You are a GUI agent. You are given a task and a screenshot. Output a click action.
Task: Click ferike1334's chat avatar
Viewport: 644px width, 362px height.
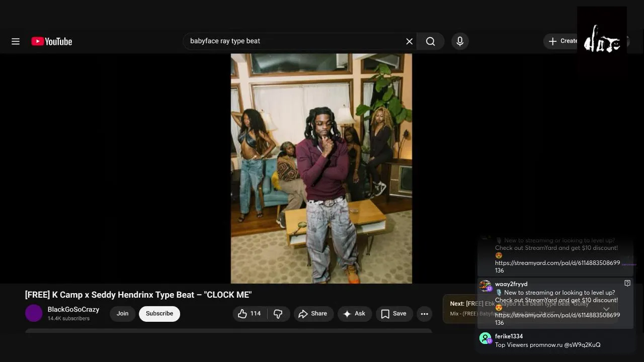[486, 338]
